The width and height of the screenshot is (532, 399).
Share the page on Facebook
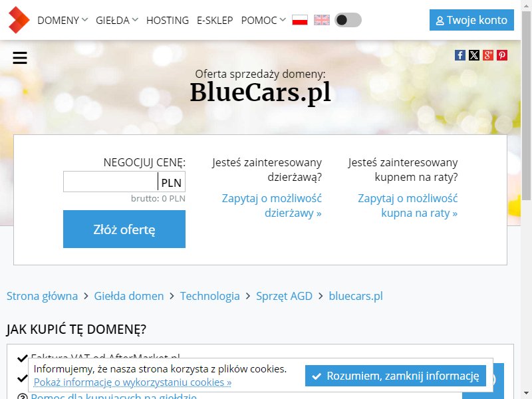tap(460, 55)
